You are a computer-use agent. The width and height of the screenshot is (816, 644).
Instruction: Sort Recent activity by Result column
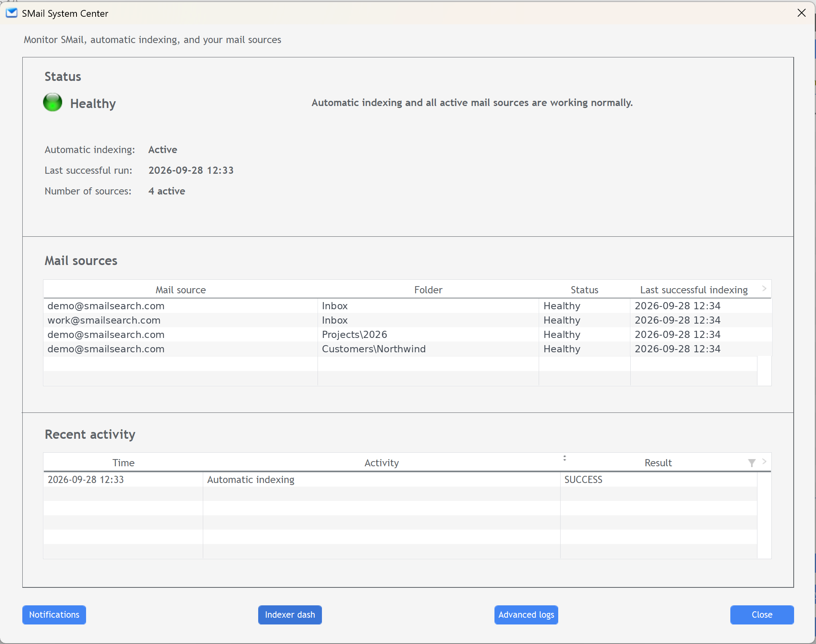pyautogui.click(x=658, y=463)
